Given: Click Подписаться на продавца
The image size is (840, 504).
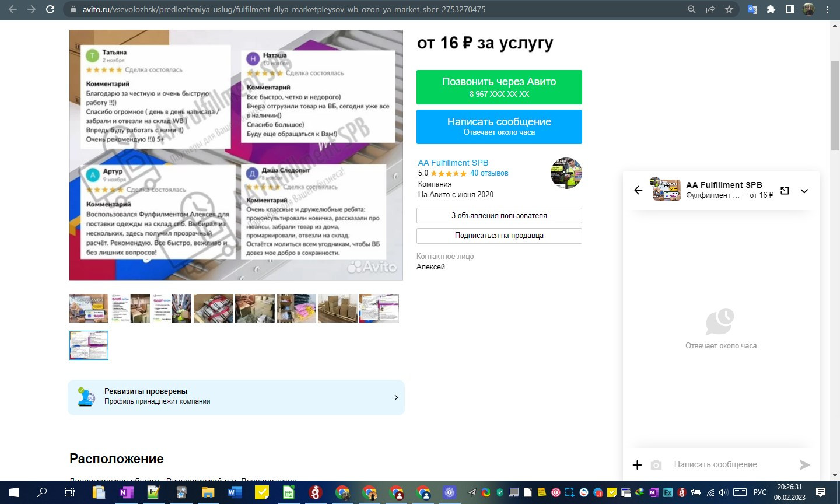Looking at the screenshot, I should [499, 236].
